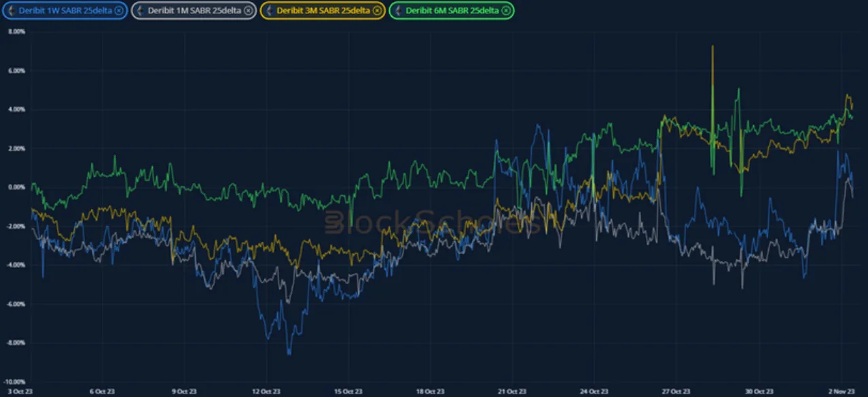Click the 18 Oct 23 date label
The width and height of the screenshot is (868, 397).
[430, 392]
